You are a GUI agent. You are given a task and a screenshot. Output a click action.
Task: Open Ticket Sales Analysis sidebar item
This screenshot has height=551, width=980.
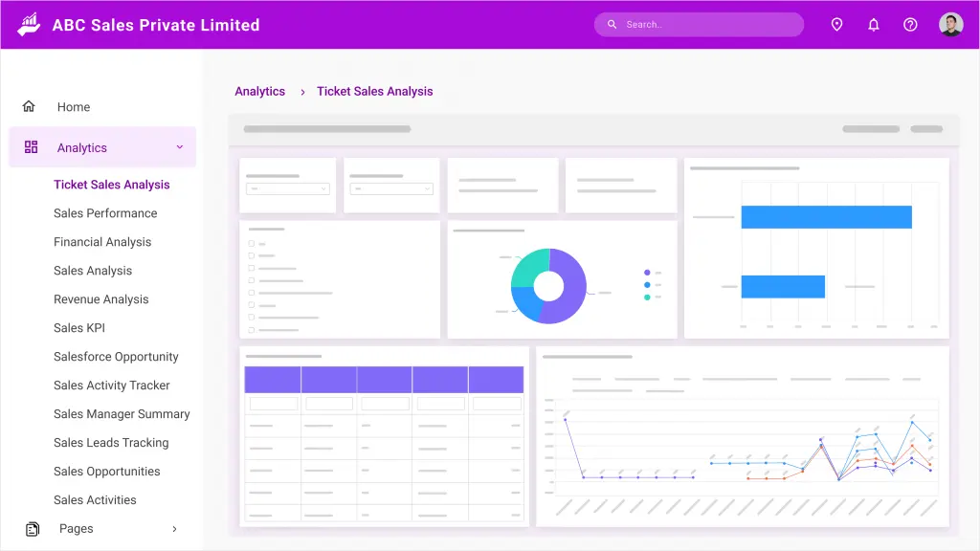coord(112,185)
